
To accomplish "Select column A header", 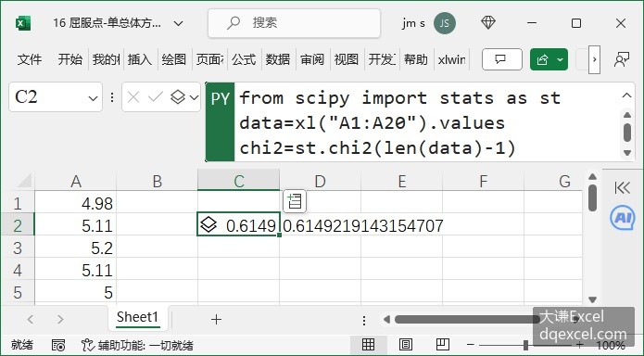I will pos(76,181).
